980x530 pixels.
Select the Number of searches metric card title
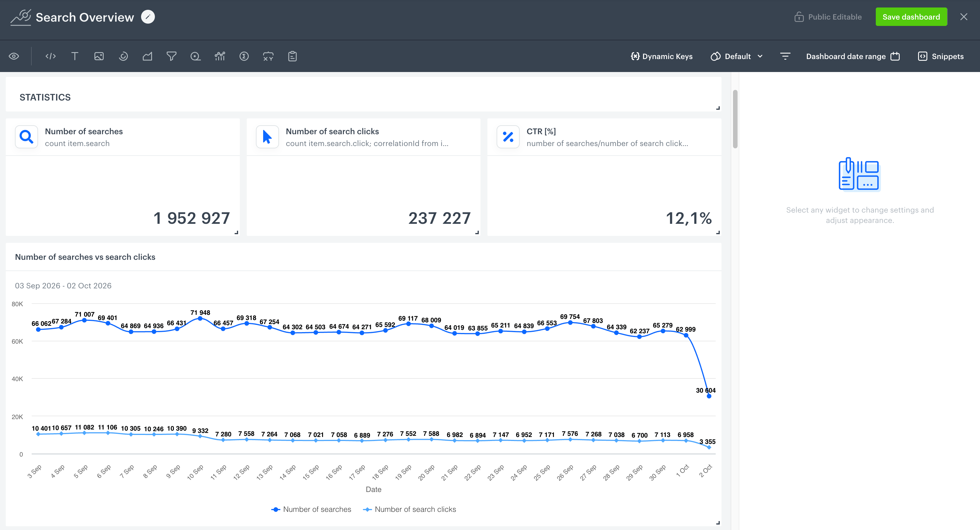coord(84,131)
